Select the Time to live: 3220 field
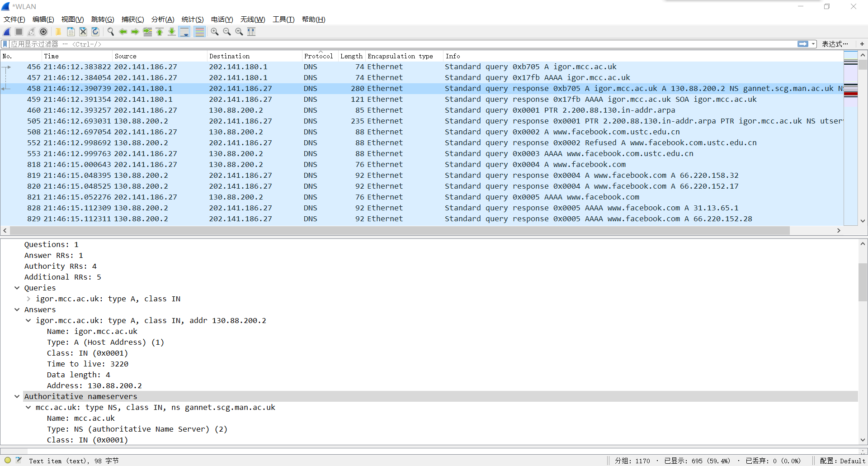The height and width of the screenshot is (466, 868). point(88,364)
